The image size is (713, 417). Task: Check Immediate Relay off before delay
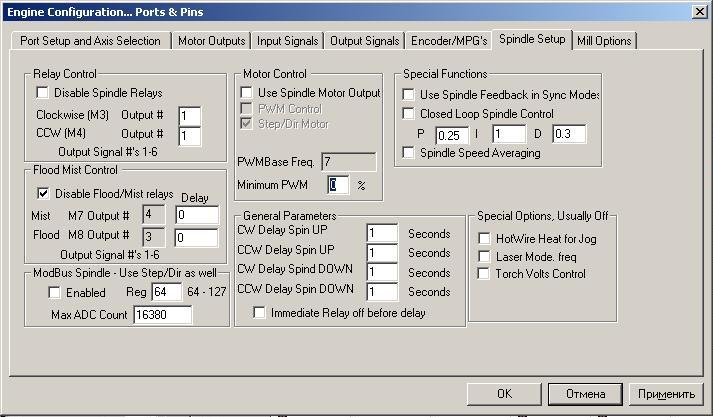point(259,313)
